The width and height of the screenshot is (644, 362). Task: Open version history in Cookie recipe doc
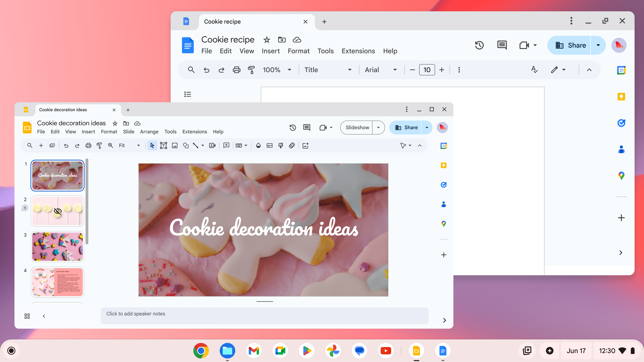click(x=479, y=45)
